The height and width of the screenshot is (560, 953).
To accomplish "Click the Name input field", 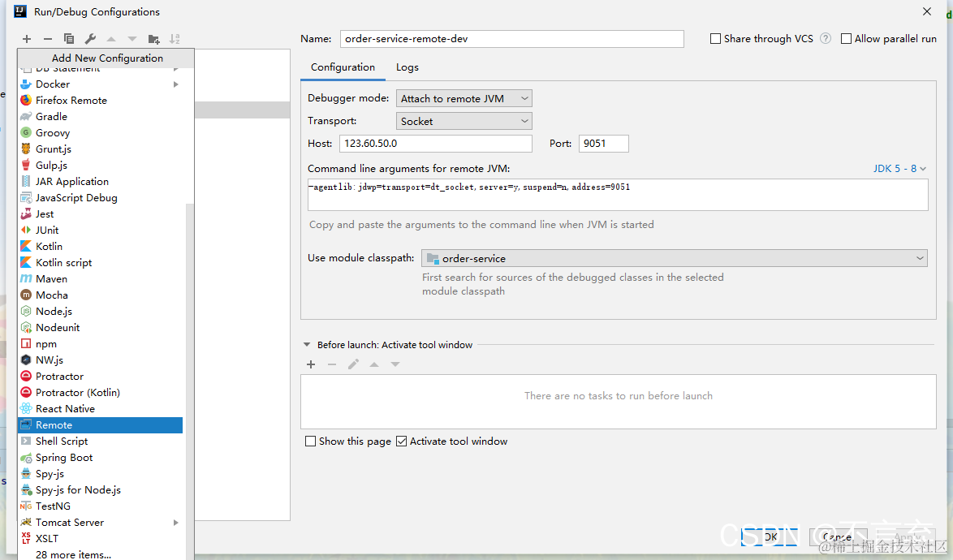I will [511, 39].
